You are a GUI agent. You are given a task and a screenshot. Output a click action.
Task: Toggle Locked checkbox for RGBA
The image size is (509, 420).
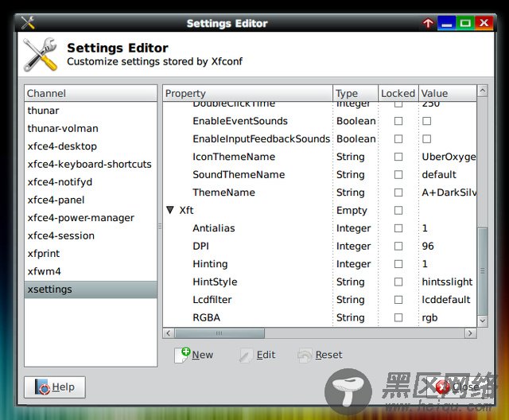click(x=398, y=317)
